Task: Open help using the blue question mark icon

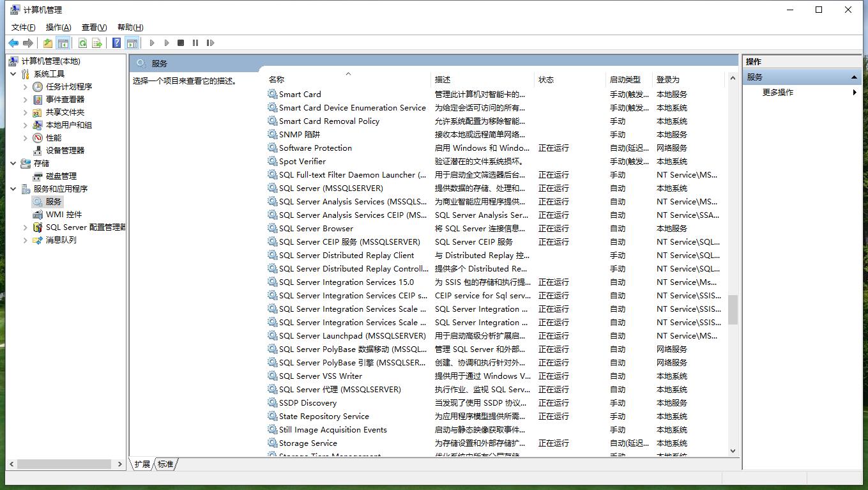Action: click(116, 42)
